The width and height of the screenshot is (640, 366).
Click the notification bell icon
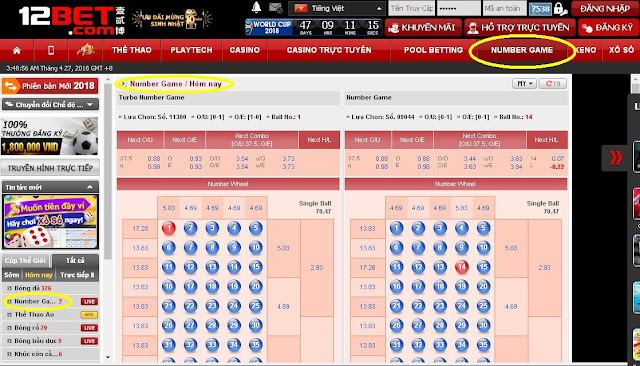coord(256,8)
